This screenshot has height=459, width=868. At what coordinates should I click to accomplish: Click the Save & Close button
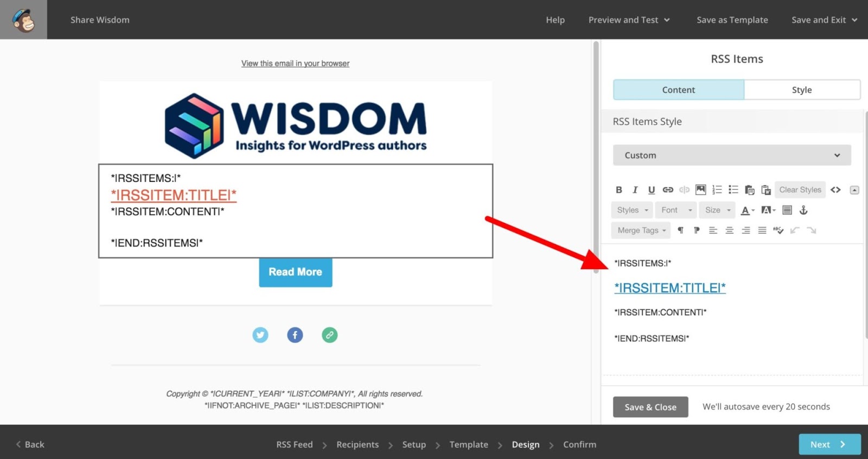650,407
